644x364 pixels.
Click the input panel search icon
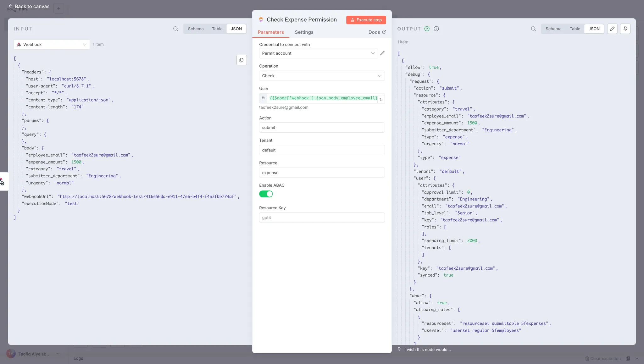point(175,29)
